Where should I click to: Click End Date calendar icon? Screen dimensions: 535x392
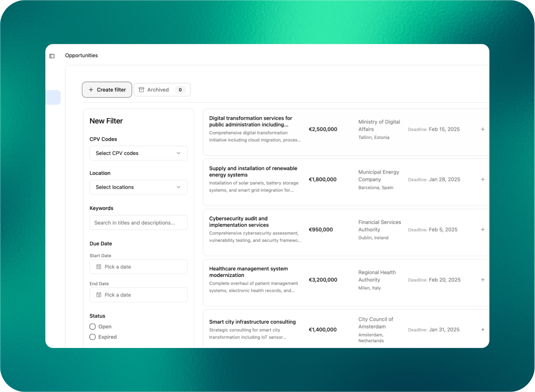[99, 295]
